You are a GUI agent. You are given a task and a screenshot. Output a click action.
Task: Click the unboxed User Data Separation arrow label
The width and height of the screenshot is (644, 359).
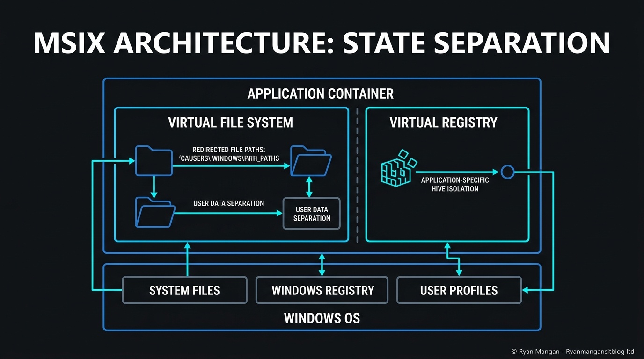[x=228, y=203]
